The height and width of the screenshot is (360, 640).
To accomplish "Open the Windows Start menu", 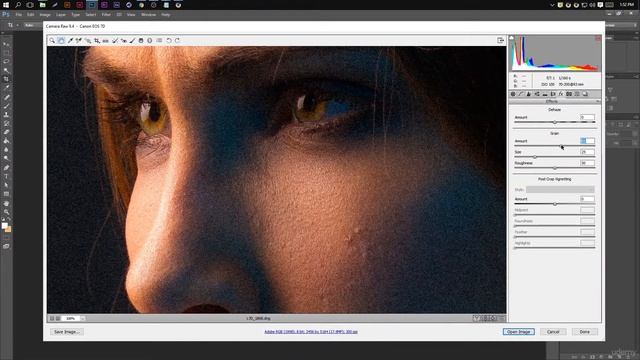I will point(6,5).
